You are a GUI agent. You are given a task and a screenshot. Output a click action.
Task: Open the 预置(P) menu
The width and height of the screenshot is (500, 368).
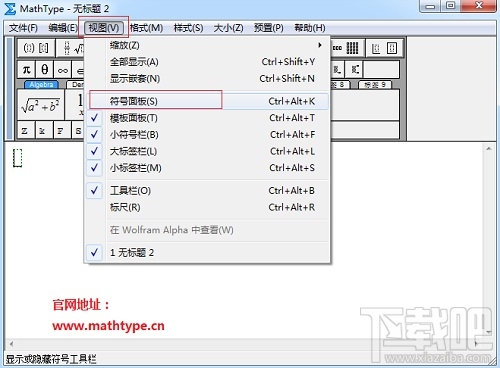click(269, 28)
